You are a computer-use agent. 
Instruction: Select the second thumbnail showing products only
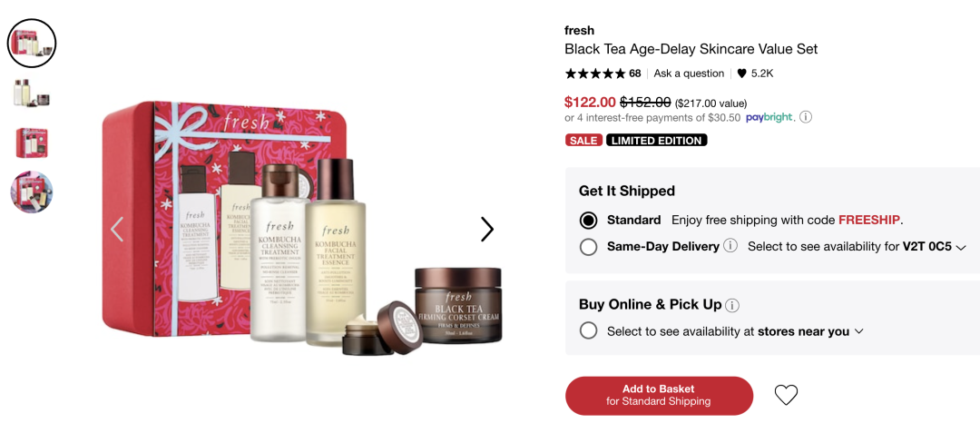(x=32, y=93)
